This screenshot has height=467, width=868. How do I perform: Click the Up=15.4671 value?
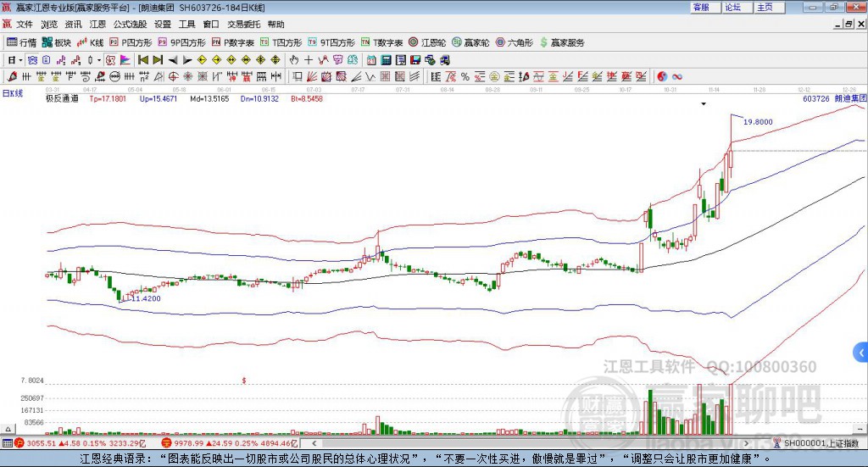click(159, 98)
